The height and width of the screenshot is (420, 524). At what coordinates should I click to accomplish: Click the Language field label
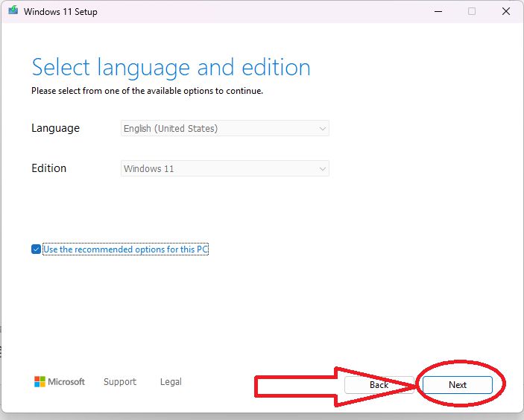(x=55, y=128)
